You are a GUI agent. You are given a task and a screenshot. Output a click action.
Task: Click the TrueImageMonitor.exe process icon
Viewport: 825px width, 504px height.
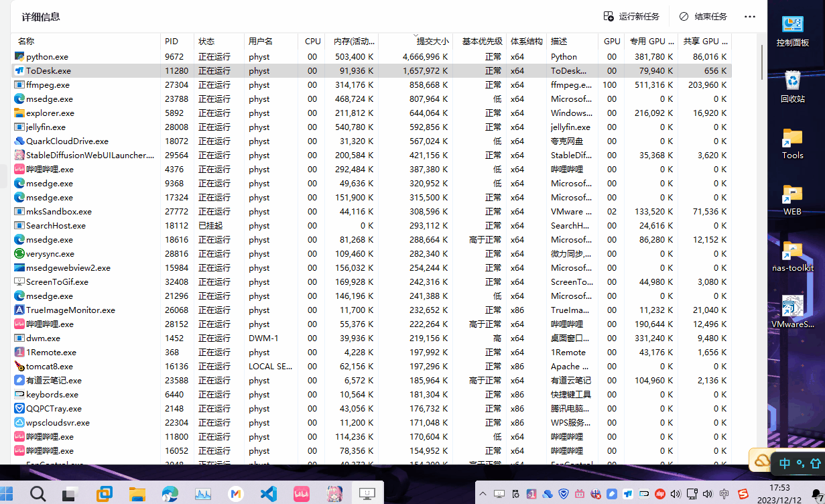(19, 310)
